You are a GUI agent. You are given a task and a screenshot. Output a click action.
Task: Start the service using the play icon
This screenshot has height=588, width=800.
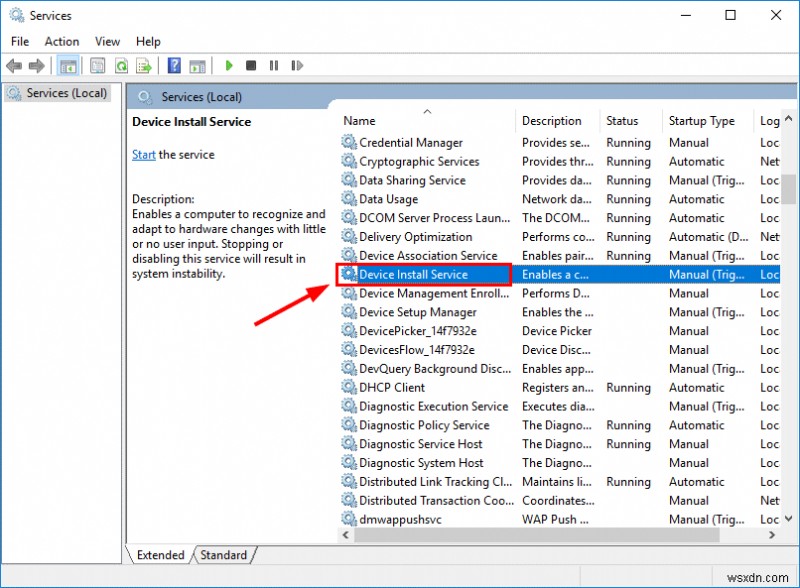click(x=229, y=65)
